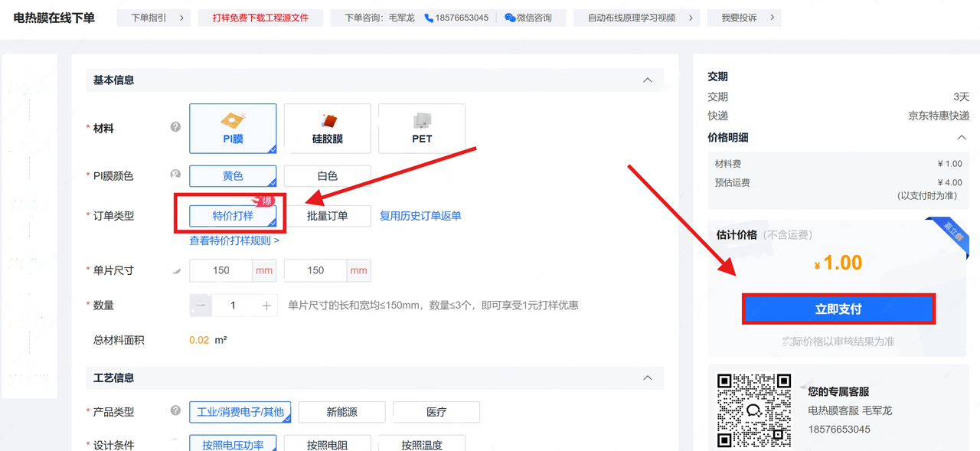Select the 硅胶膜 material option
Viewport: 980px width, 451px height.
[x=327, y=129]
